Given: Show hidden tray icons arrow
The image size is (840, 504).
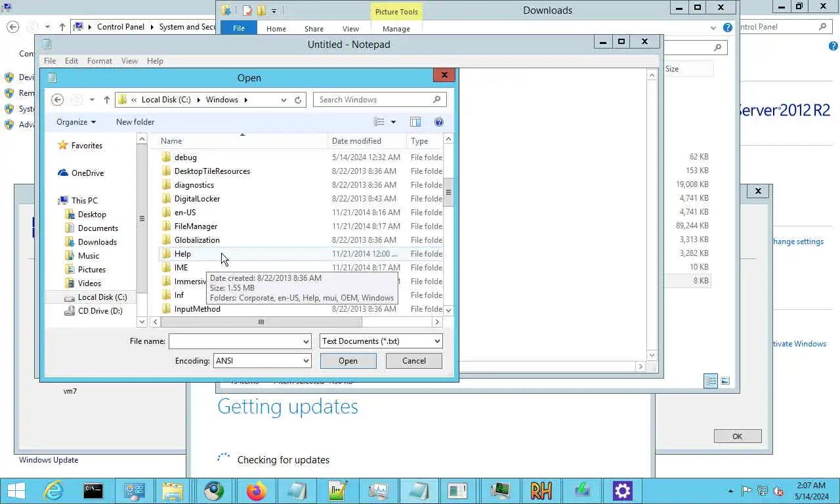Looking at the screenshot, I should coord(731,491).
